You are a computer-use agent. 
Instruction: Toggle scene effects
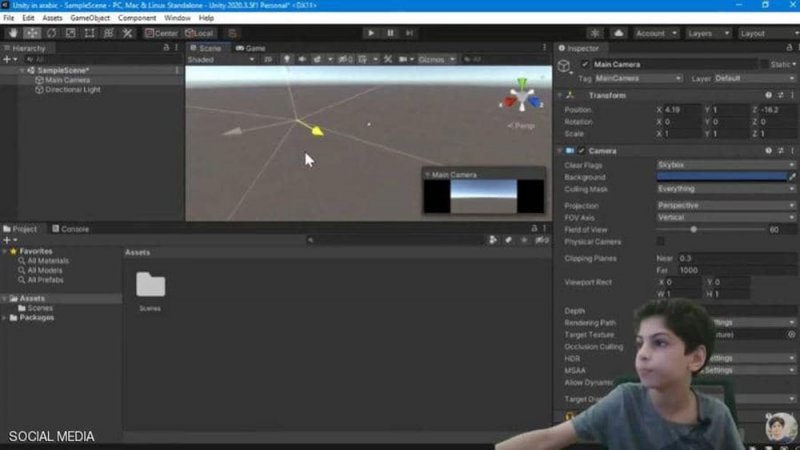[317, 60]
